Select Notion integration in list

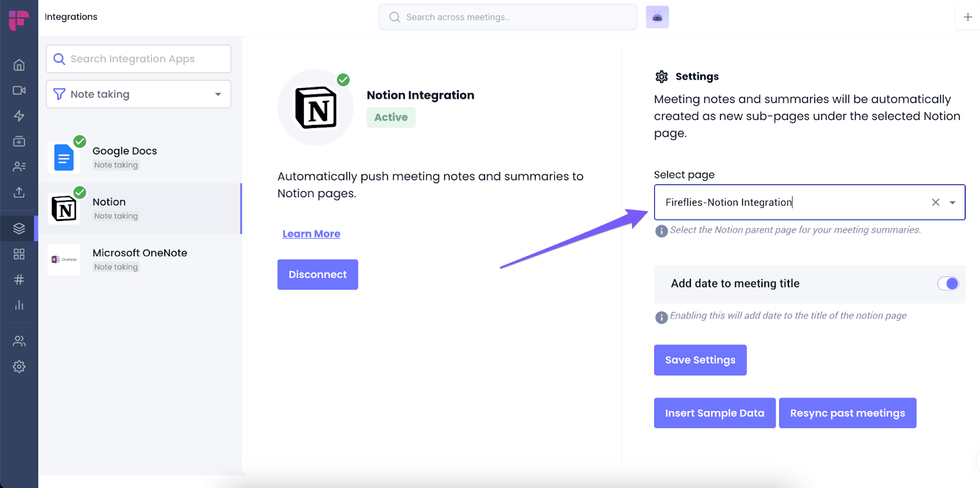pyautogui.click(x=140, y=208)
